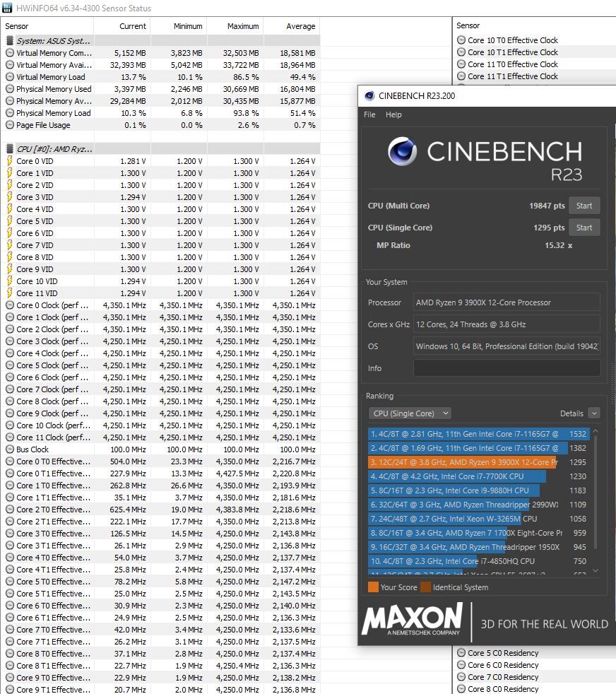Click the orange Your Score legend swatch
This screenshot has width=616, height=694.
point(373,587)
